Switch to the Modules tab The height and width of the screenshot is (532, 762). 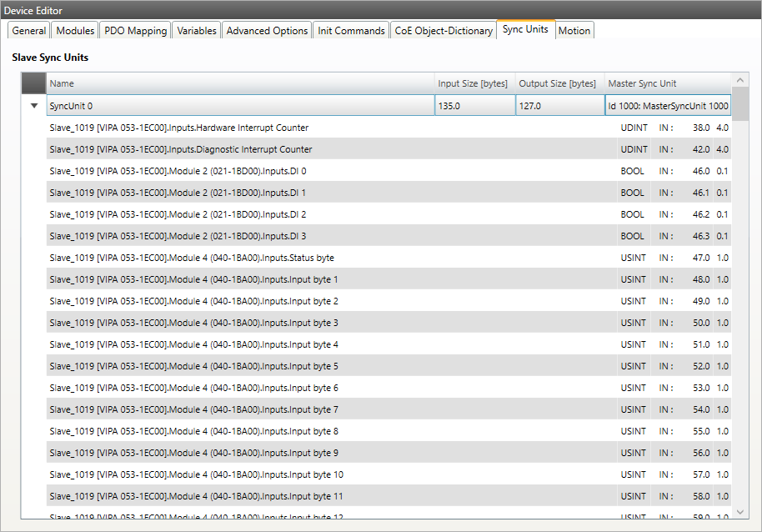[75, 31]
